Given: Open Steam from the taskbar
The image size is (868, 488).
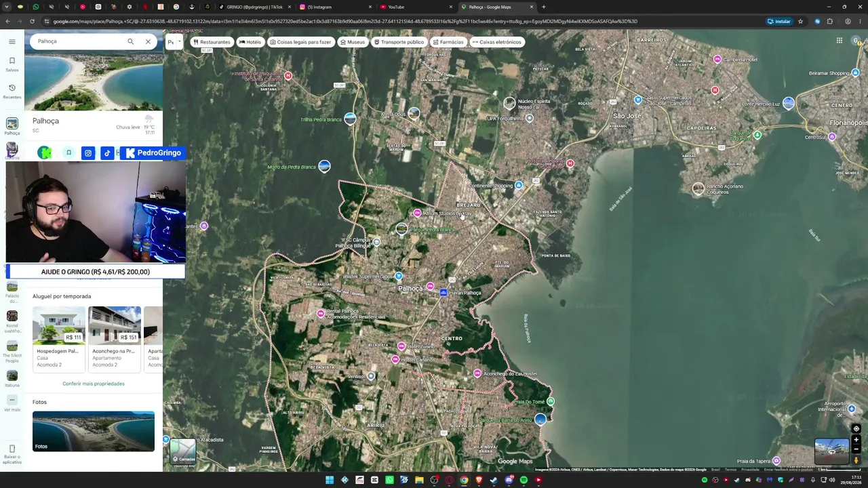Looking at the screenshot, I should click(x=494, y=480).
